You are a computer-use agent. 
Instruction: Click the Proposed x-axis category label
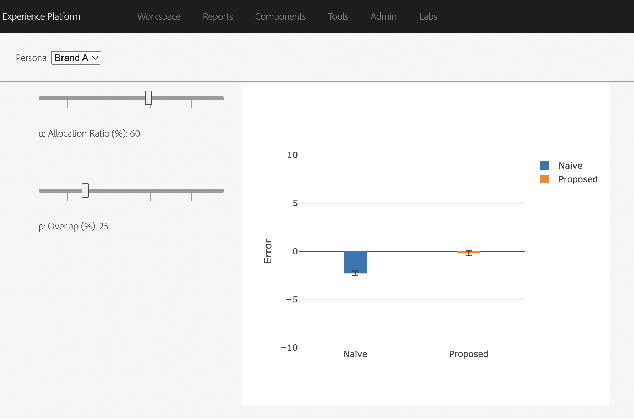[468, 354]
